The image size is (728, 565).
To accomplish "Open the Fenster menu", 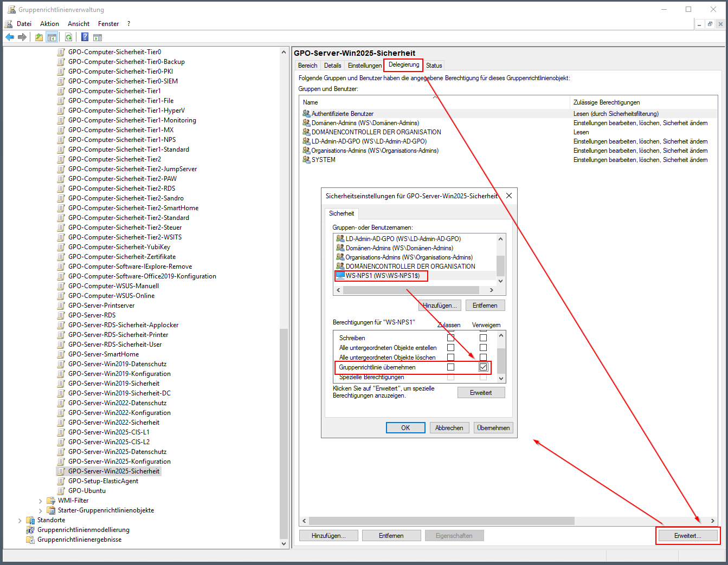I will (108, 24).
